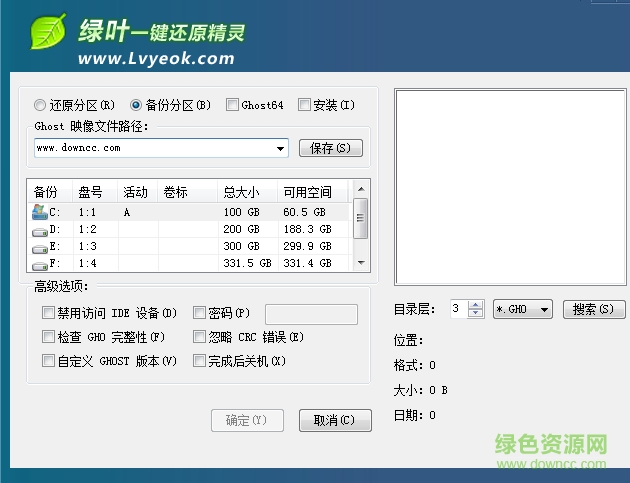
Task: Click the password input field
Action: click(x=311, y=314)
